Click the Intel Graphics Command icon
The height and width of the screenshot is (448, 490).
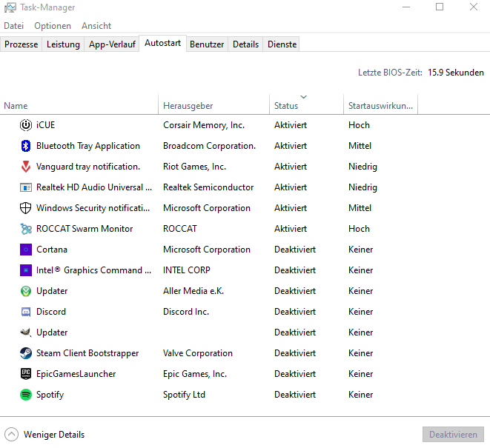tap(26, 270)
